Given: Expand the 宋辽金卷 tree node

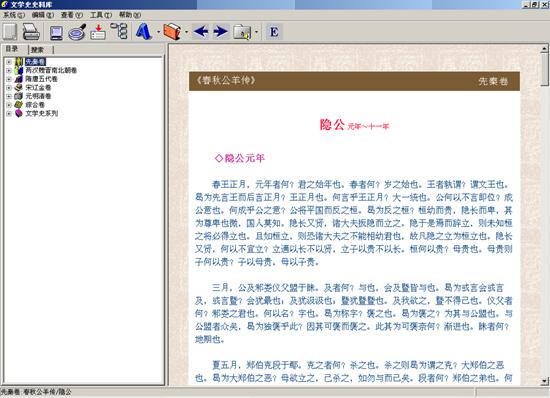Looking at the screenshot, I should (x=9, y=88).
